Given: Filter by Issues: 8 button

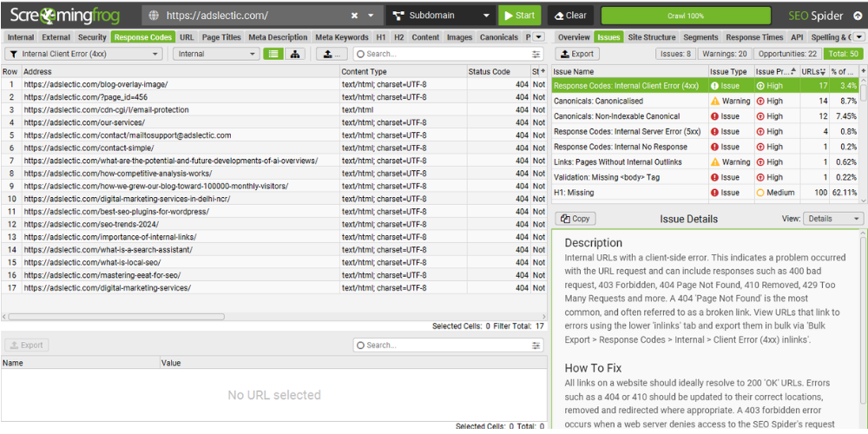Looking at the screenshot, I should pos(675,54).
